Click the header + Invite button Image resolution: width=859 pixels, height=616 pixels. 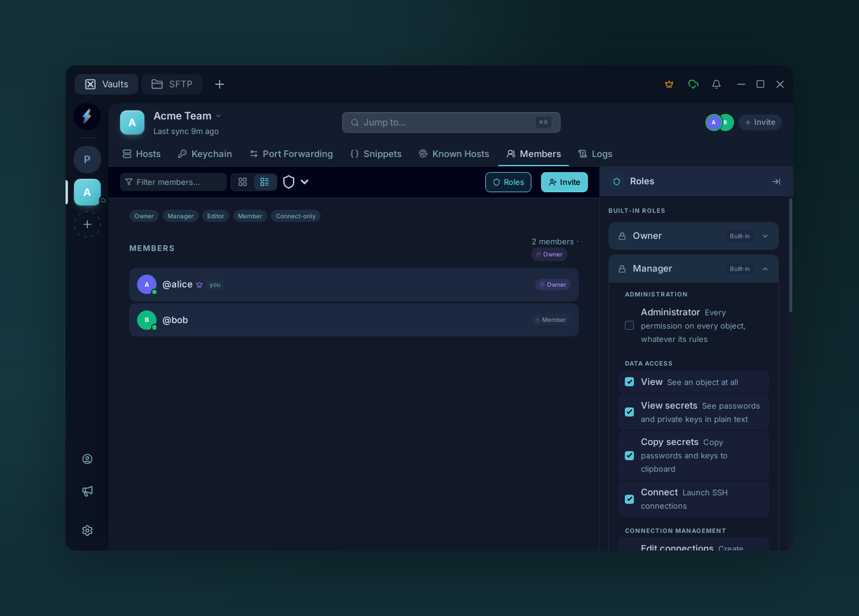(x=760, y=122)
